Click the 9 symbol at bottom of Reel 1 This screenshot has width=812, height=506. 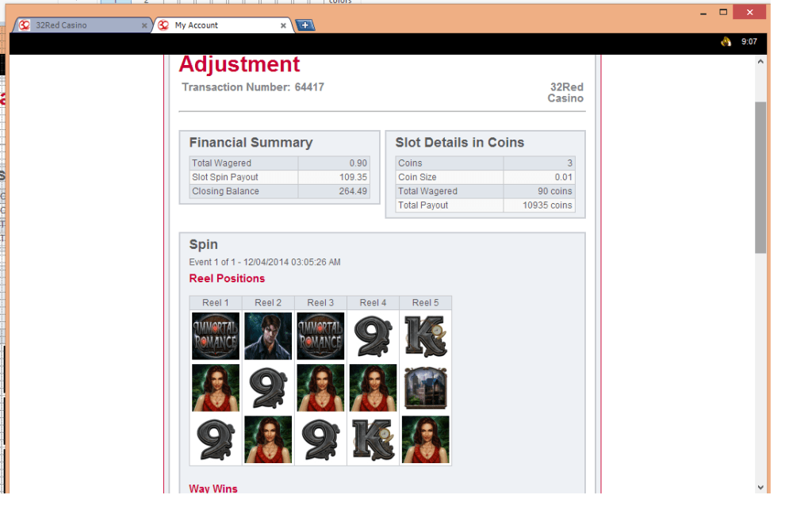point(216,439)
